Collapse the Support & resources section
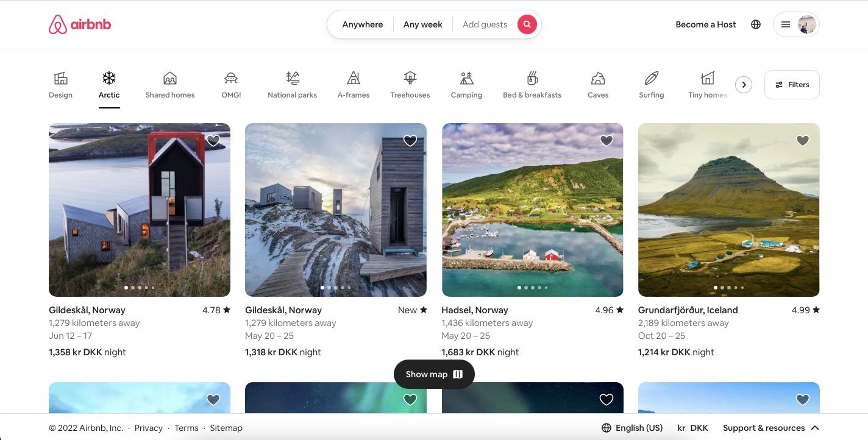The image size is (868, 440). tap(815, 427)
